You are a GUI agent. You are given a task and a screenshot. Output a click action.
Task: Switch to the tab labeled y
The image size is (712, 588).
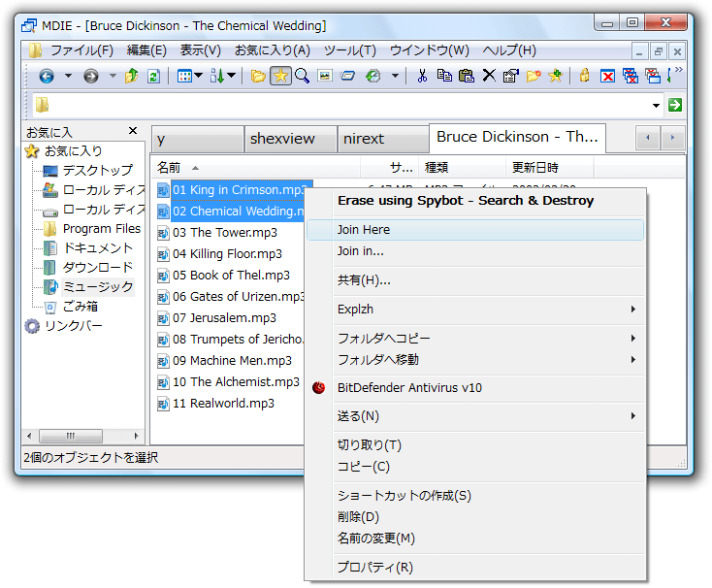point(198,139)
